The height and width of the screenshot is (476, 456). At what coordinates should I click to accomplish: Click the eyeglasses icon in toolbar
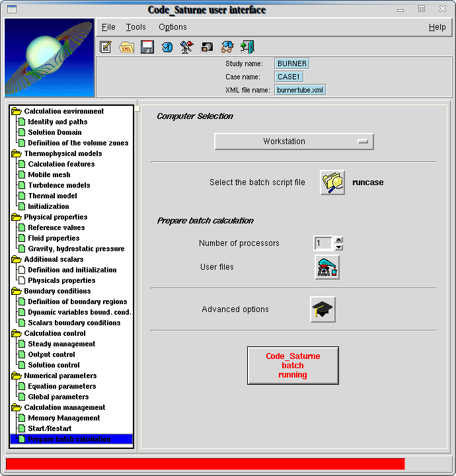tap(227, 47)
